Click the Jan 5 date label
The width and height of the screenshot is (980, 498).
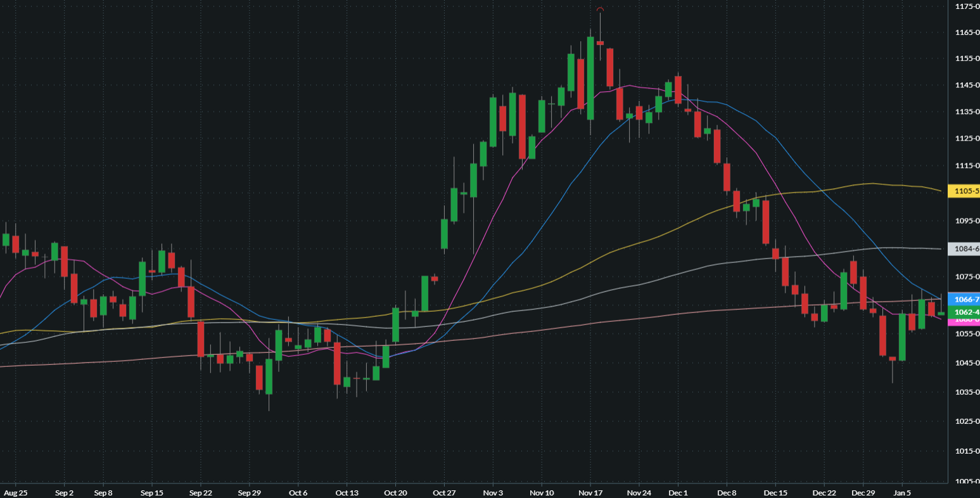click(902, 492)
